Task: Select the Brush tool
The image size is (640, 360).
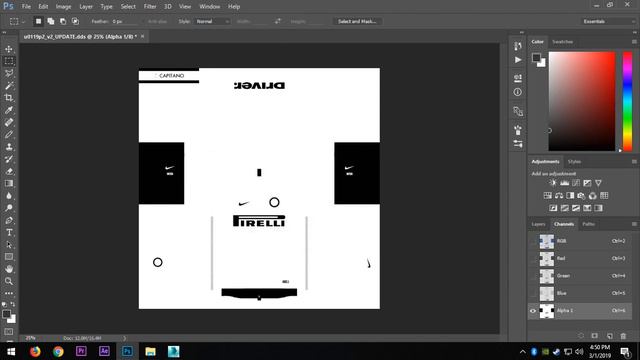Action: pos(9,135)
